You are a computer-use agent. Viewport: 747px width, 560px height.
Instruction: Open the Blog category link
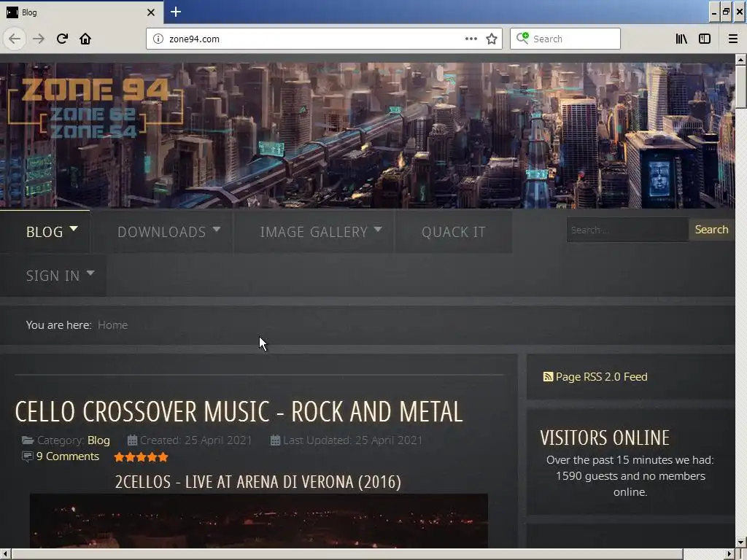[98, 440]
